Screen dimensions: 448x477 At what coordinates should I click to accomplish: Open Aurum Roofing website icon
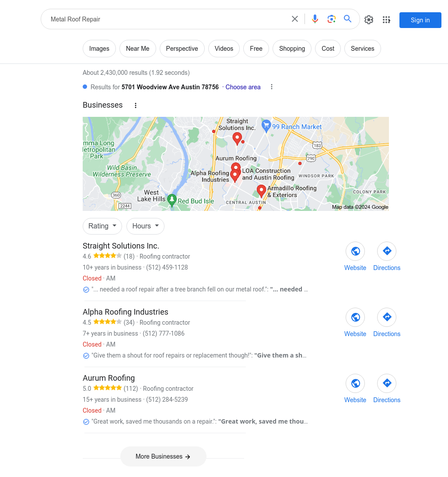355,383
